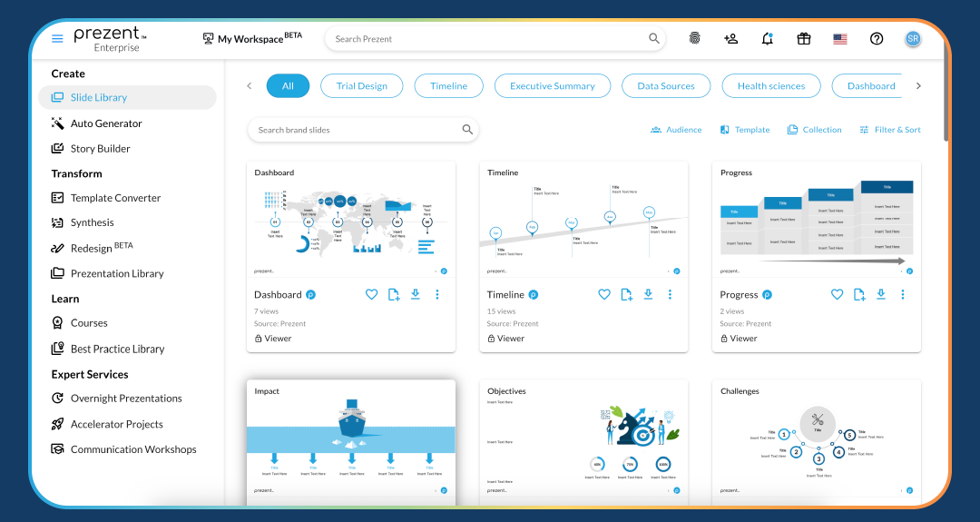Open the notifications bell
Screen dimensions: 980x522
[768, 39]
